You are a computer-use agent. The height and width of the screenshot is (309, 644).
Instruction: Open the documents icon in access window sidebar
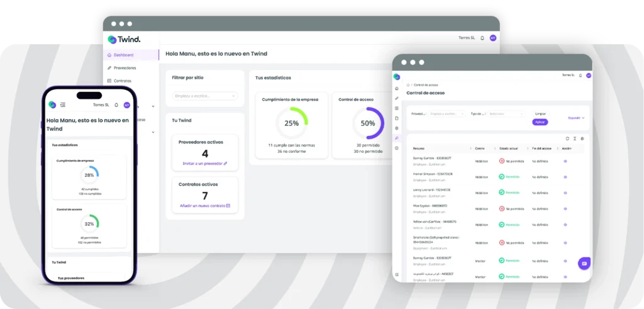396,118
